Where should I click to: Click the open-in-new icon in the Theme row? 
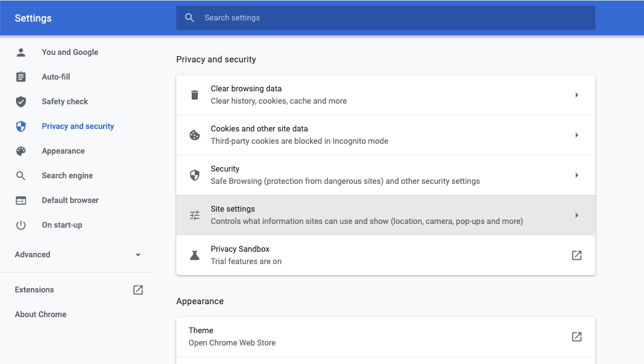click(577, 337)
